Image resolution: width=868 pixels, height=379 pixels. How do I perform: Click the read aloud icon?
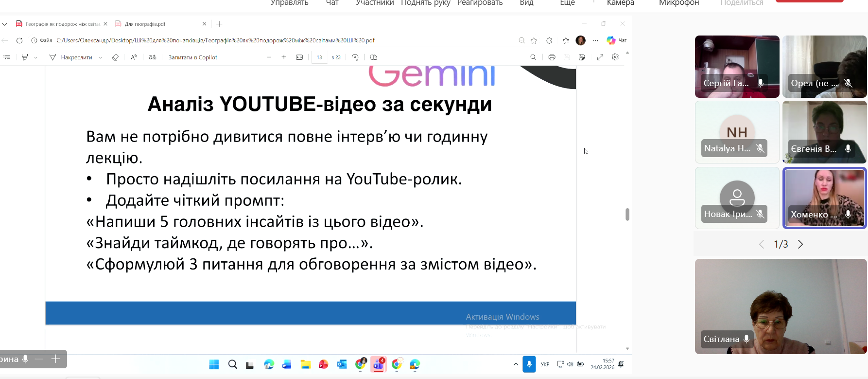134,57
